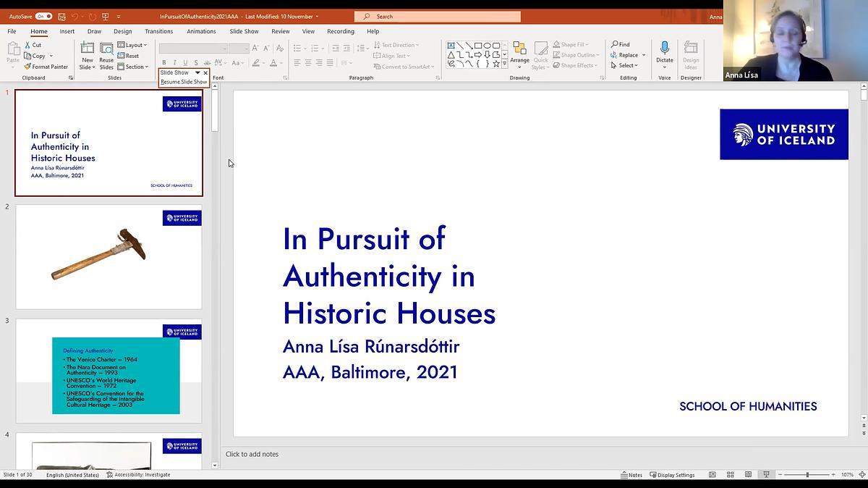This screenshot has height=488, width=868.
Task: Switch to the Review tab
Action: point(281,31)
